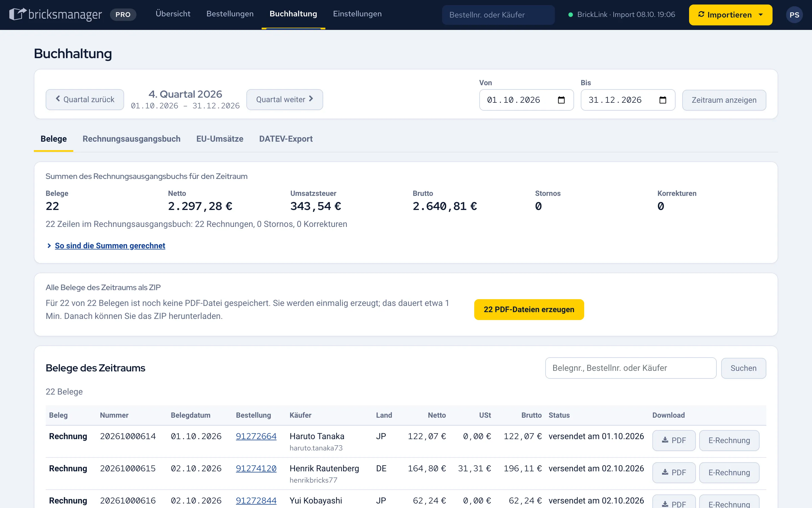Image resolution: width=812 pixels, height=508 pixels.
Task: Click '22 PDF-Dateien erzeugen' button
Action: (x=529, y=309)
